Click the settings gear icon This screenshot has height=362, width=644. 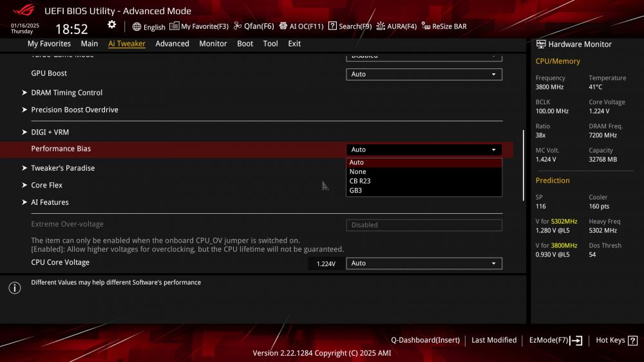[111, 24]
